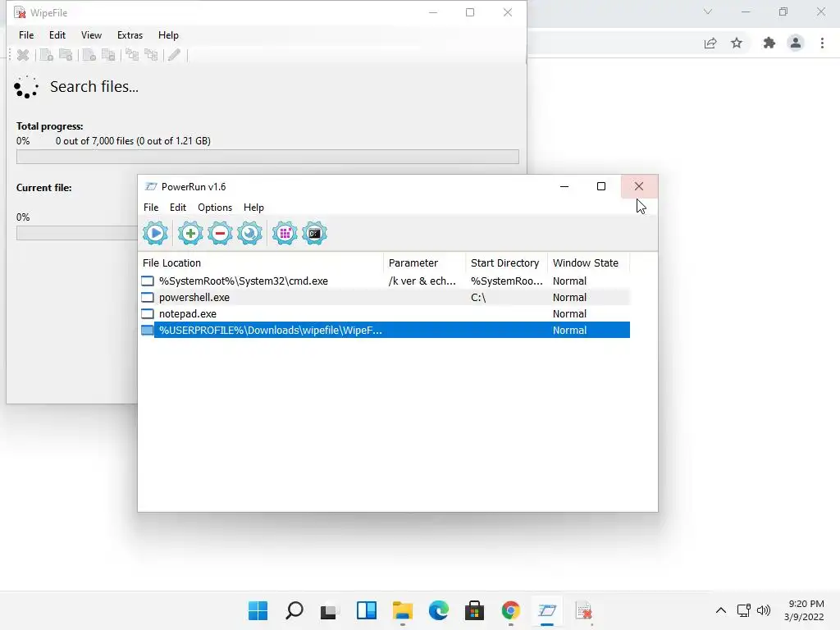Open the Help menu in WipeFile
Viewport: 840px width, 630px height.
point(168,34)
